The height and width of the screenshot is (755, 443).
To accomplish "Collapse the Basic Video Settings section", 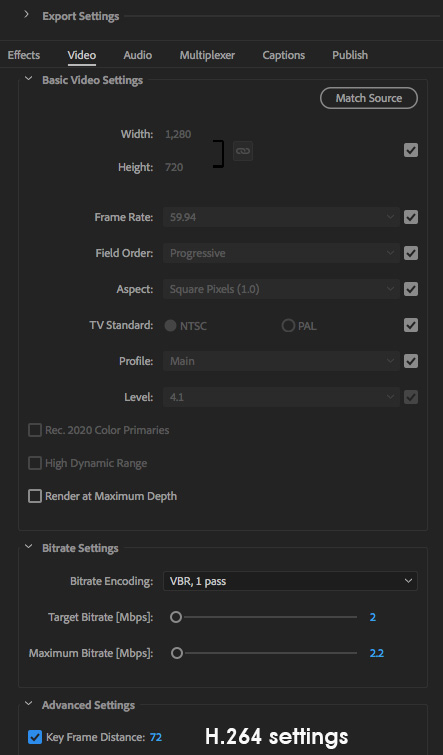I will point(28,78).
